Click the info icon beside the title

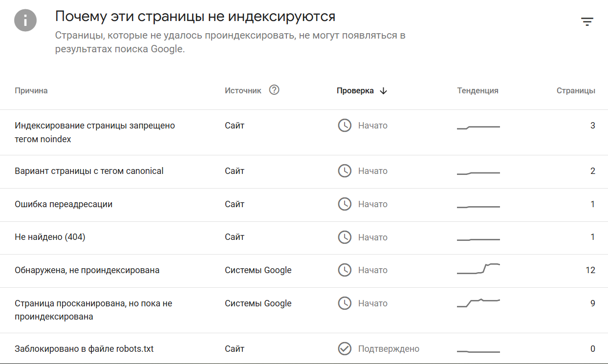25,21
